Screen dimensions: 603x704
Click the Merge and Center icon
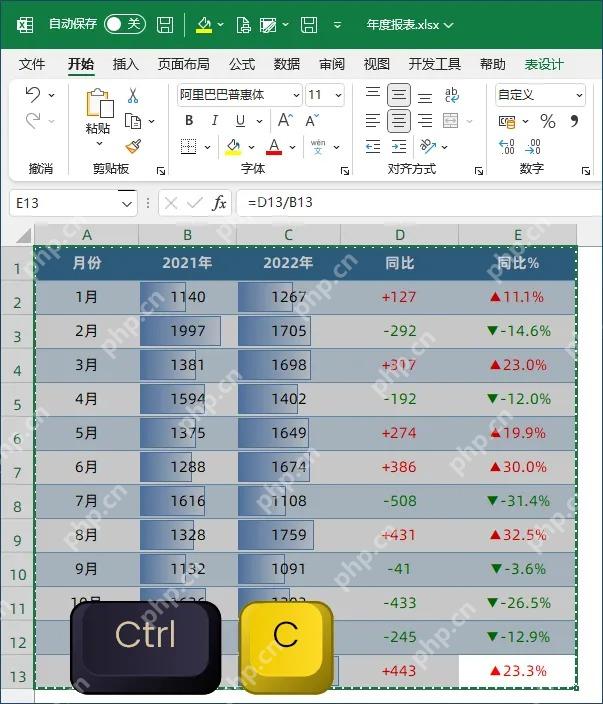tap(450, 120)
